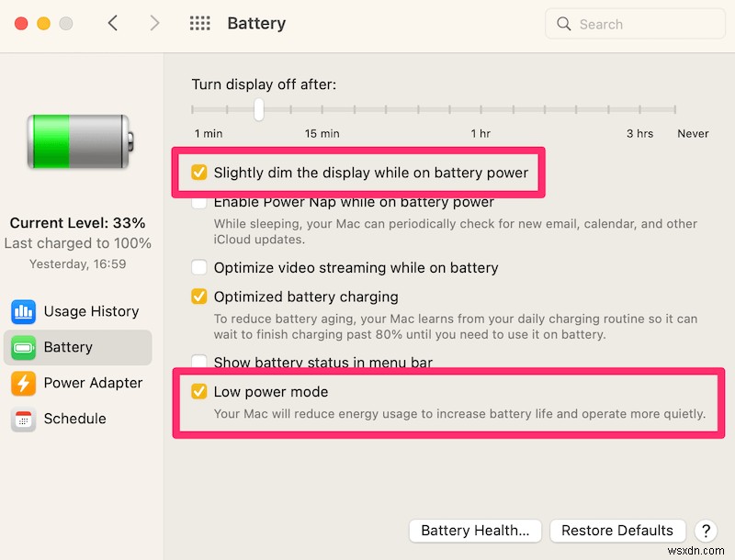Image resolution: width=735 pixels, height=560 pixels.
Task: Turn off Low power mode
Action: tap(199, 391)
